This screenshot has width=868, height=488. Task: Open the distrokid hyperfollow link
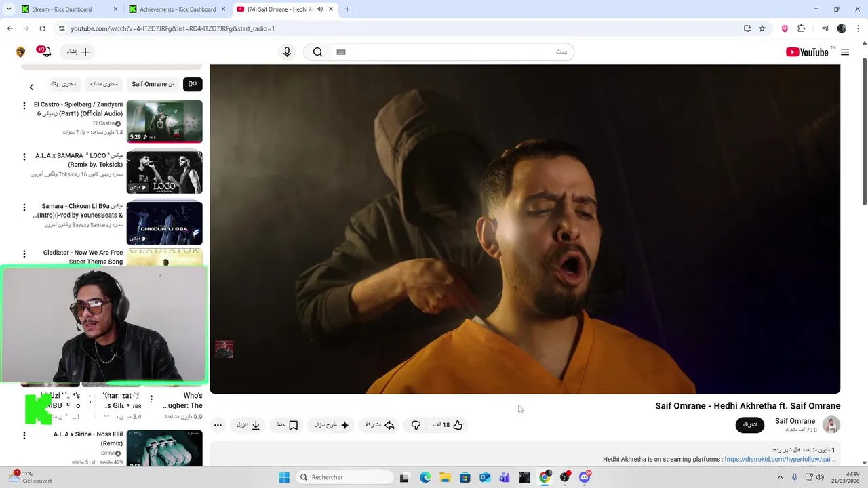click(780, 459)
